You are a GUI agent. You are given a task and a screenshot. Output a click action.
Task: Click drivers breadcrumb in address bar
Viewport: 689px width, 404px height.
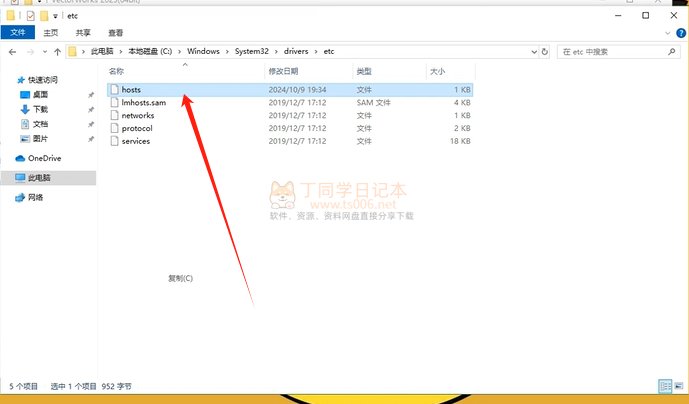click(x=296, y=51)
